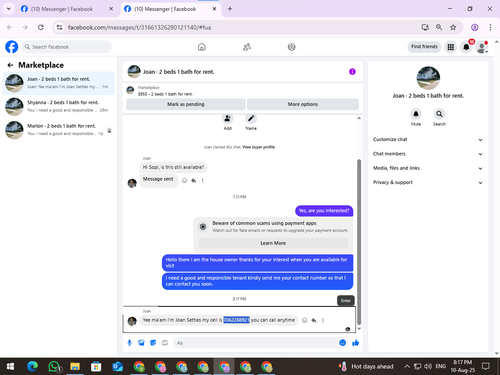The height and width of the screenshot is (375, 500).
Task: Open Chrome three-dot menu
Action: (x=490, y=27)
